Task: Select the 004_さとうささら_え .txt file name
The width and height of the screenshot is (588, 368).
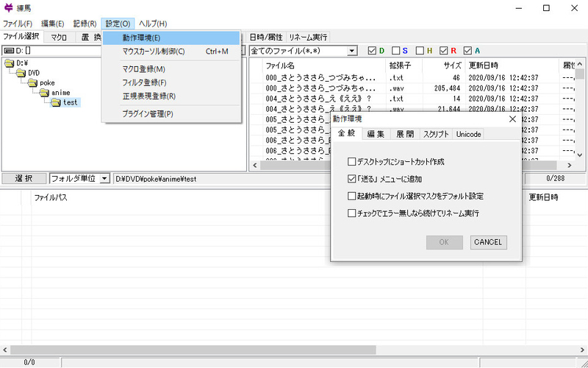Action: click(x=318, y=99)
